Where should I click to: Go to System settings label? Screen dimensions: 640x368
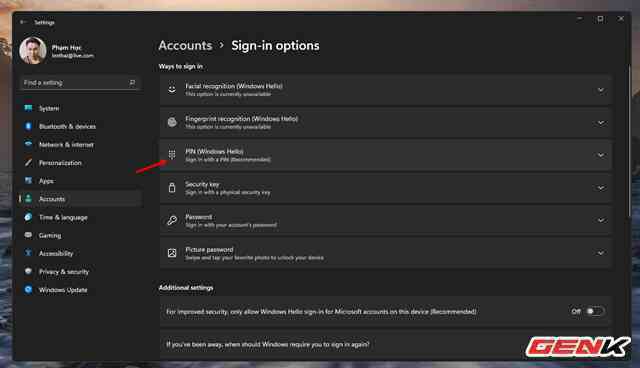click(x=49, y=108)
